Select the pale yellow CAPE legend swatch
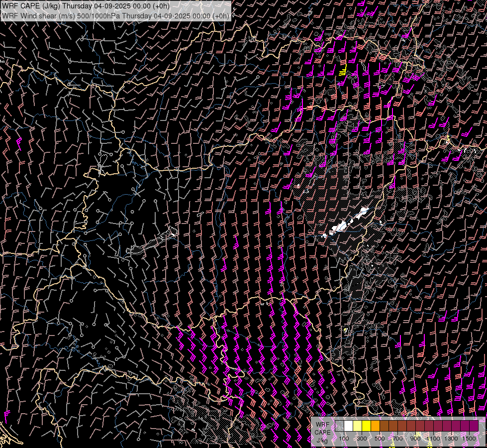This screenshot has width=487, height=448. pos(358,426)
